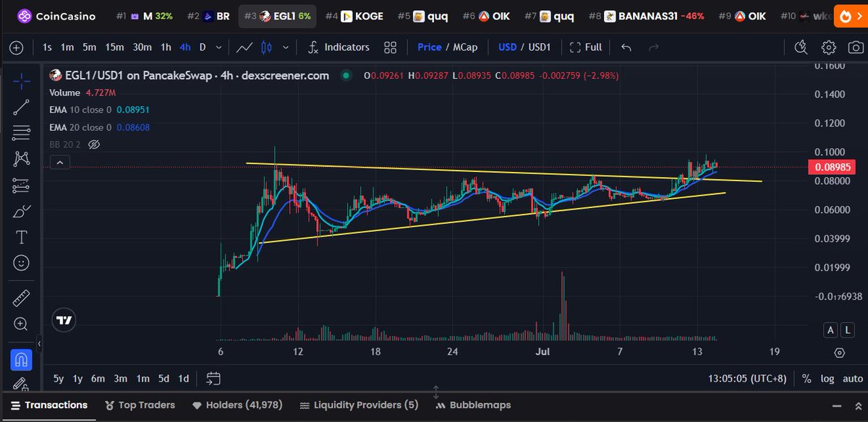The image size is (868, 422).
Task: Select the zoom in tool
Action: point(22,324)
